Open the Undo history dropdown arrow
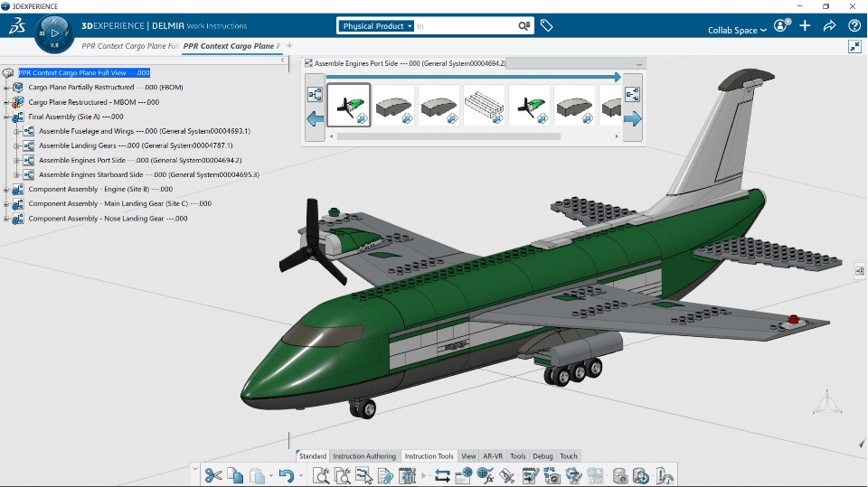868x487 pixels. click(301, 475)
